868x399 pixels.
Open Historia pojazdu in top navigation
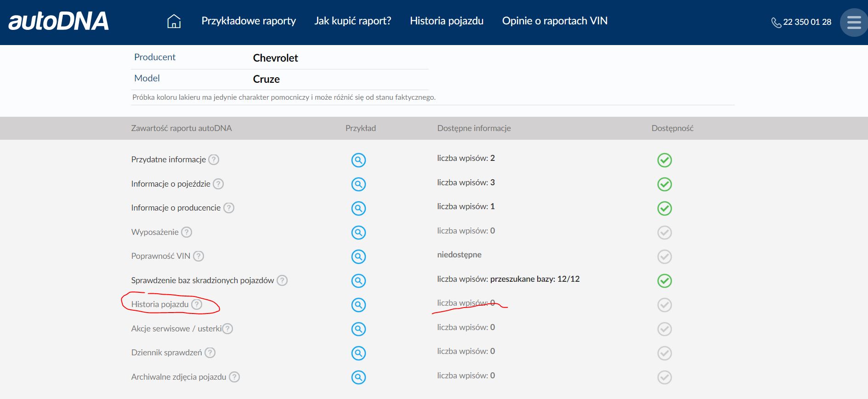coord(447,21)
